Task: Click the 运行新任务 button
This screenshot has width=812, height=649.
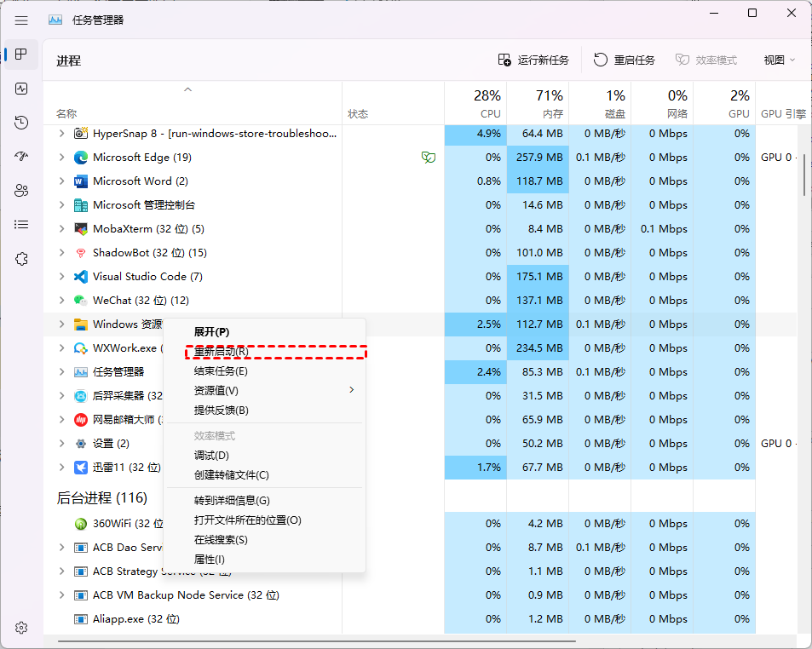Action: (x=533, y=60)
